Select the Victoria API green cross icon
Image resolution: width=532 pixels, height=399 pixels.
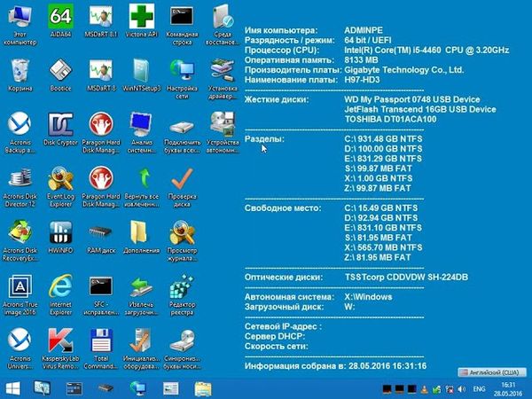pyautogui.click(x=142, y=21)
